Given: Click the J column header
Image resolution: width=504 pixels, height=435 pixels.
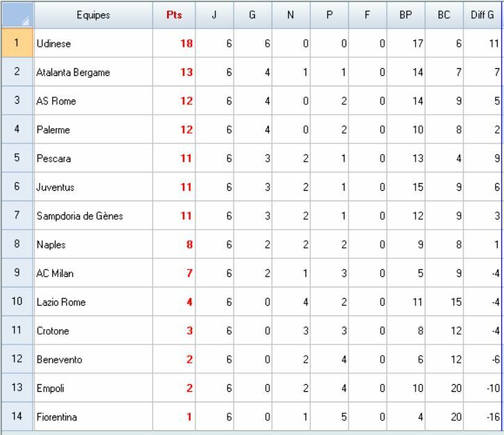Looking at the screenshot, I should click(214, 15).
